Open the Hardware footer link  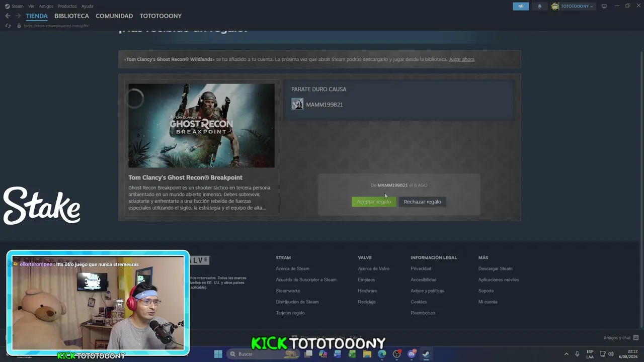point(367,291)
